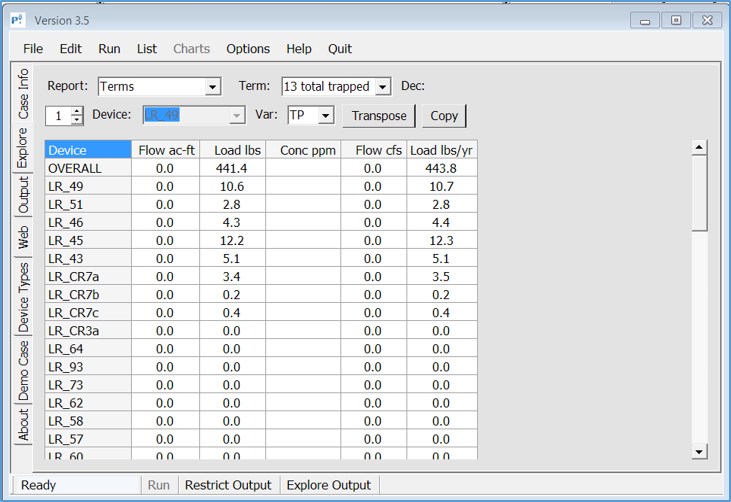Screen dimensions: 731x502
Task: Click Explore Output in status bar
Action: click(328, 485)
